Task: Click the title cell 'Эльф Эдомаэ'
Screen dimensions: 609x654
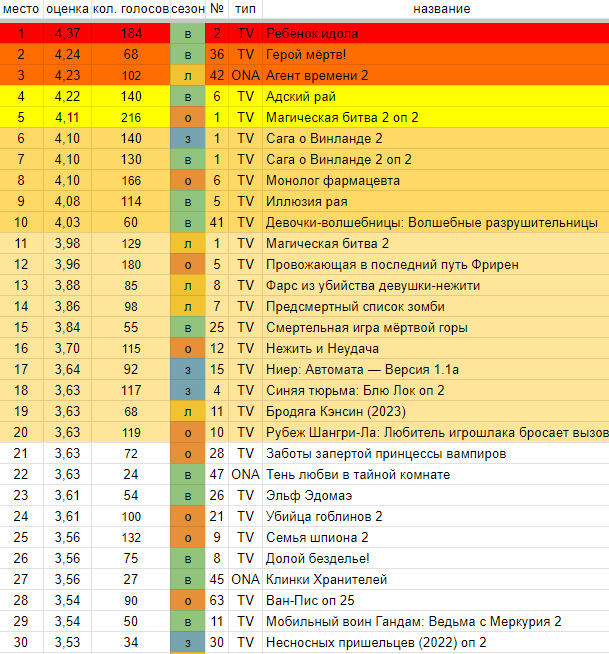Action: pyautogui.click(x=435, y=496)
